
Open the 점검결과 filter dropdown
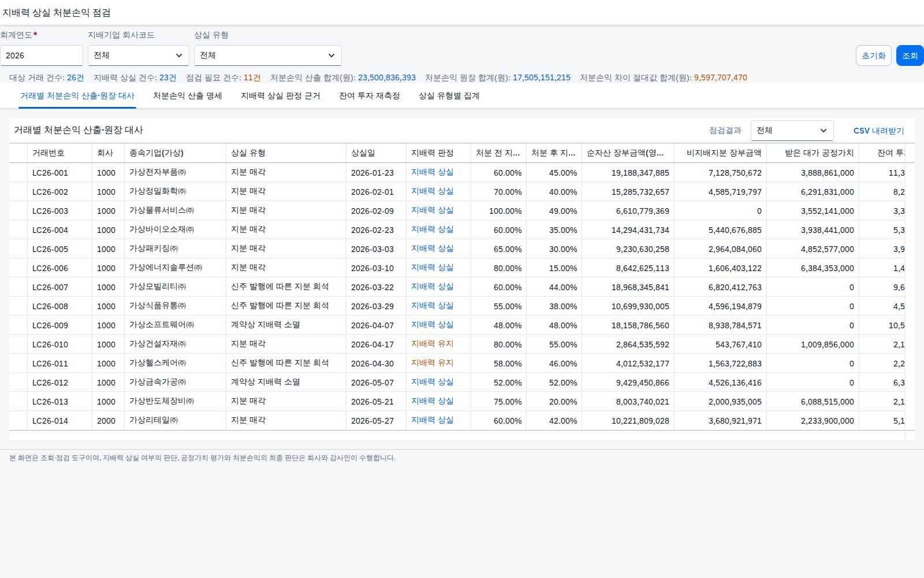coord(792,131)
